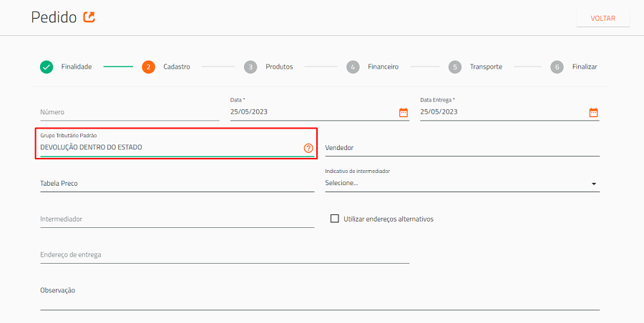Click the green Finalidade checkmark step icon
The image size is (644, 323).
click(47, 67)
